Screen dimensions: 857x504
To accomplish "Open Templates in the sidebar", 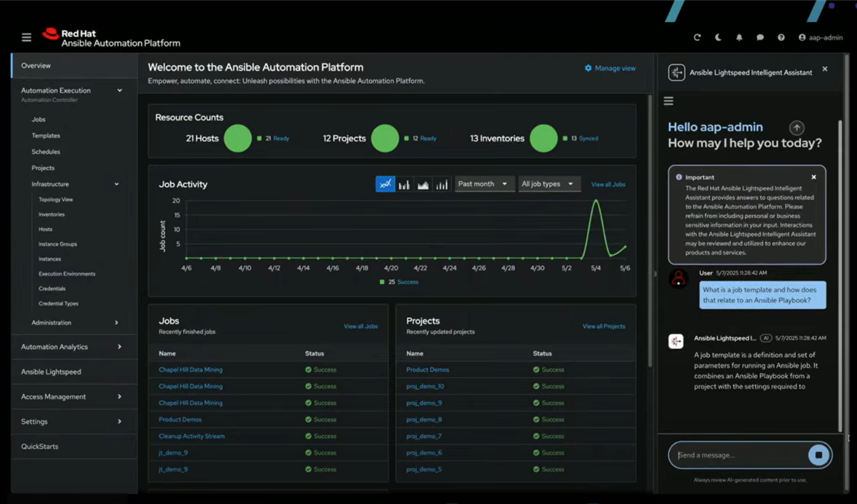I will pyautogui.click(x=46, y=136).
